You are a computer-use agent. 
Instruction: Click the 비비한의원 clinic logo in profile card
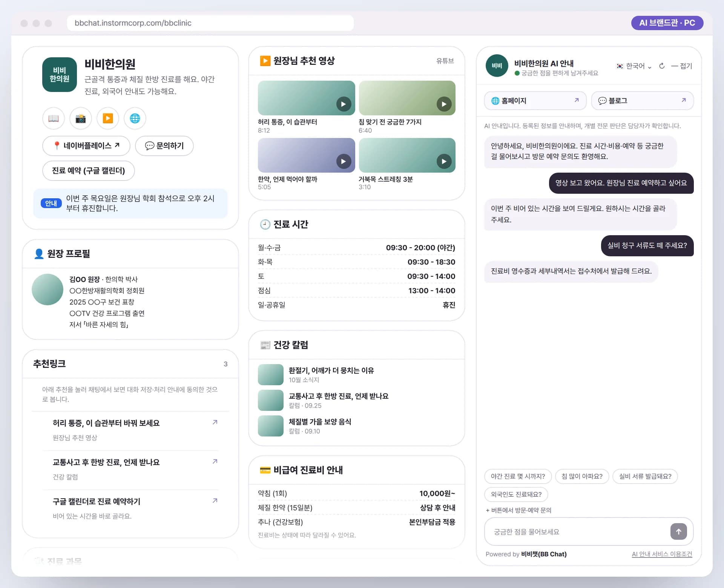coord(60,75)
